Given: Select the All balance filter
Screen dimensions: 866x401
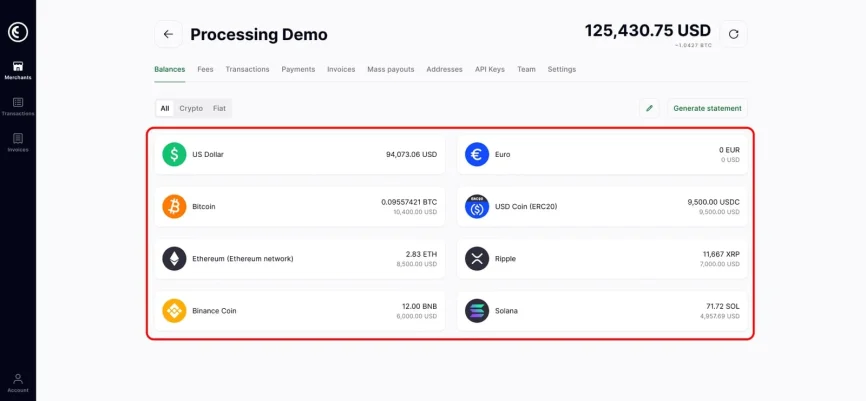Looking at the screenshot, I should click(165, 108).
